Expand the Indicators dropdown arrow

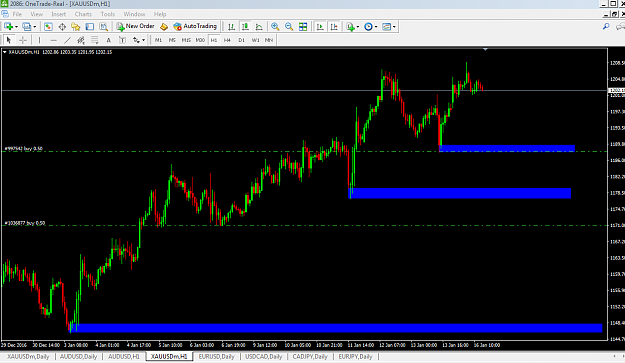tap(358, 27)
